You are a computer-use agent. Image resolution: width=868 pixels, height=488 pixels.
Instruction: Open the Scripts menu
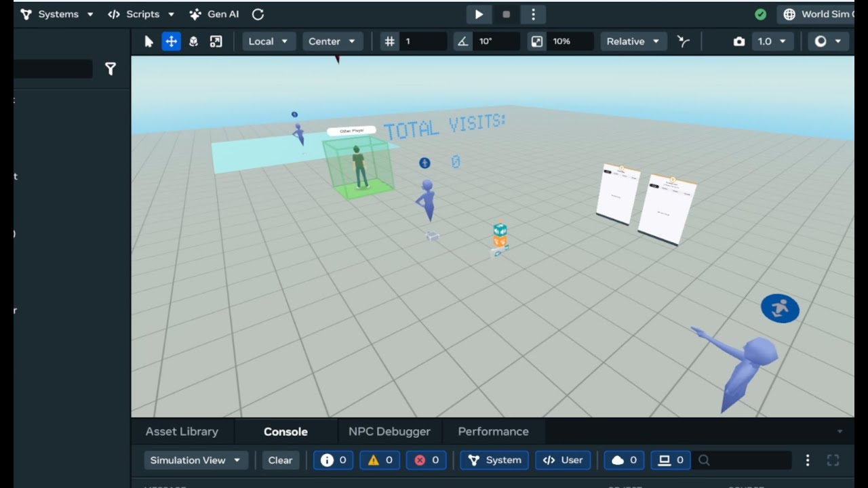click(141, 14)
